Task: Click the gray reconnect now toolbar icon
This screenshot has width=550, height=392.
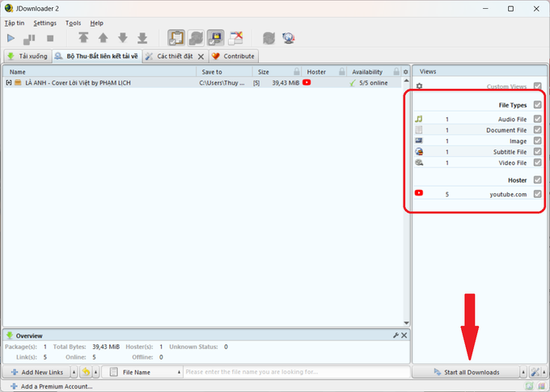Action: (269, 38)
